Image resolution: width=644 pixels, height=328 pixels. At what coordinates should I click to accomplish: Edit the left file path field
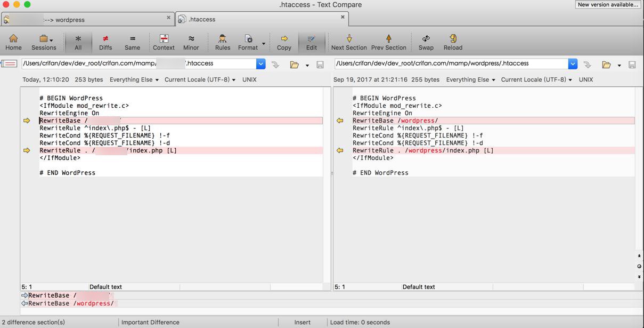click(138, 63)
